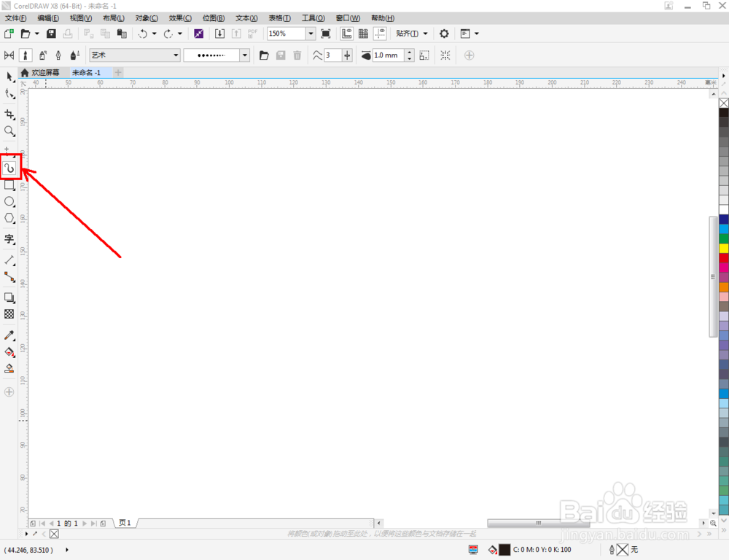729x560 pixels.
Task: Toggle show rulers button
Action: tap(347, 34)
